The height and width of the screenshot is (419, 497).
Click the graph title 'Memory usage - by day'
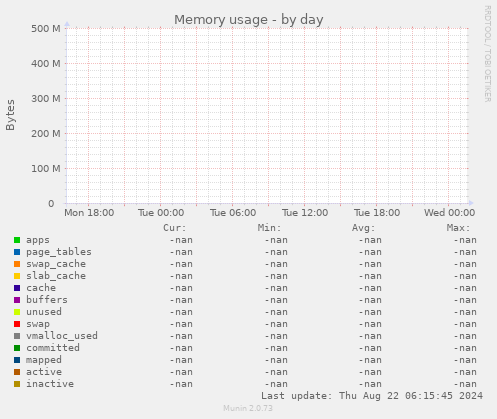click(x=249, y=20)
